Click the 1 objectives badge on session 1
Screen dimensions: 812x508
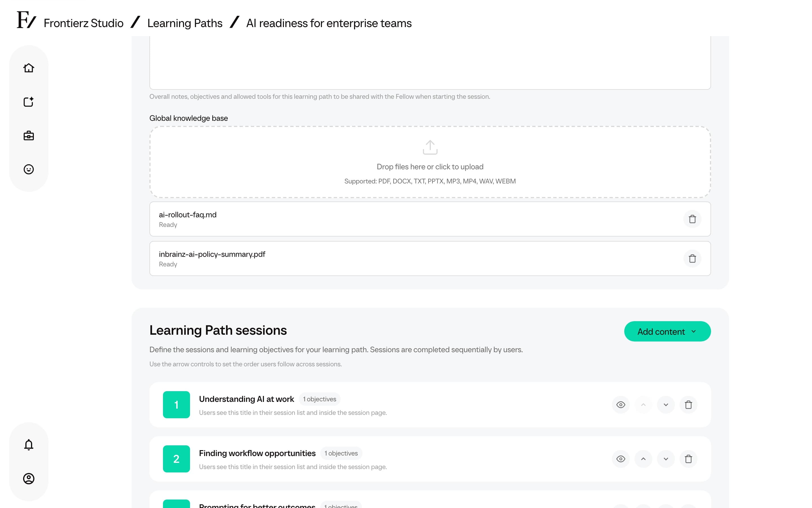point(319,399)
